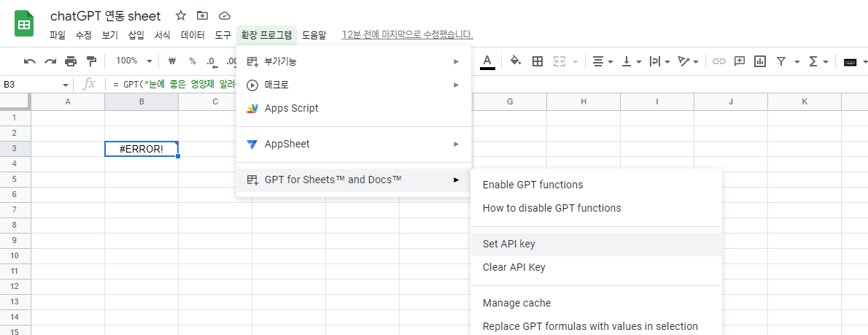Insert a chart
Screen dimensions: 868x335
760,61
